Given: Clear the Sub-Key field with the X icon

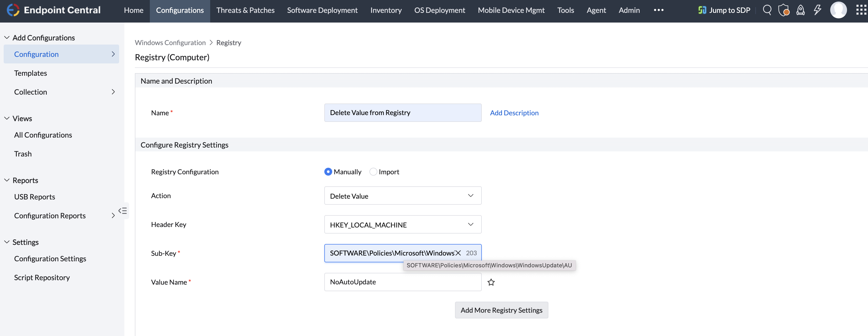Looking at the screenshot, I should [458, 253].
